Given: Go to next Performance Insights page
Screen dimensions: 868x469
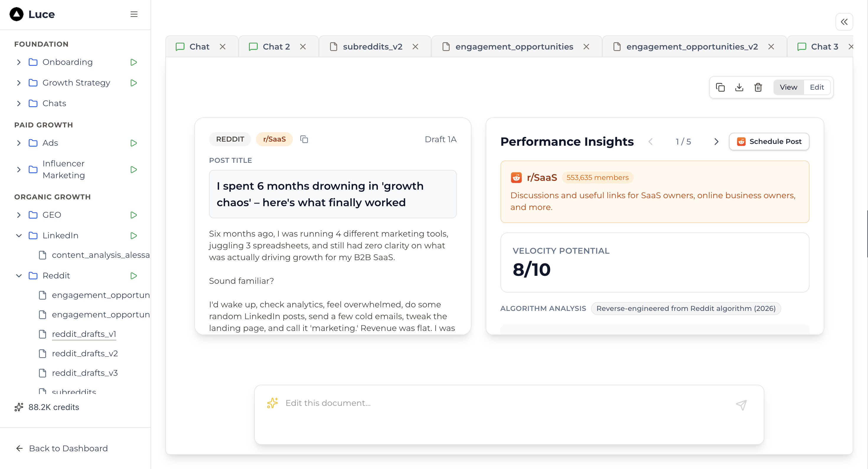Looking at the screenshot, I should [x=716, y=142].
